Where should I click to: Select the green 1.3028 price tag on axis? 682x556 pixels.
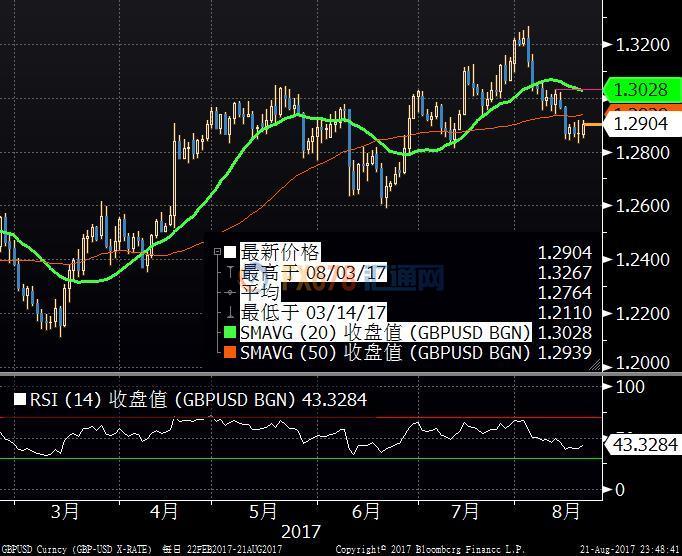click(x=640, y=90)
